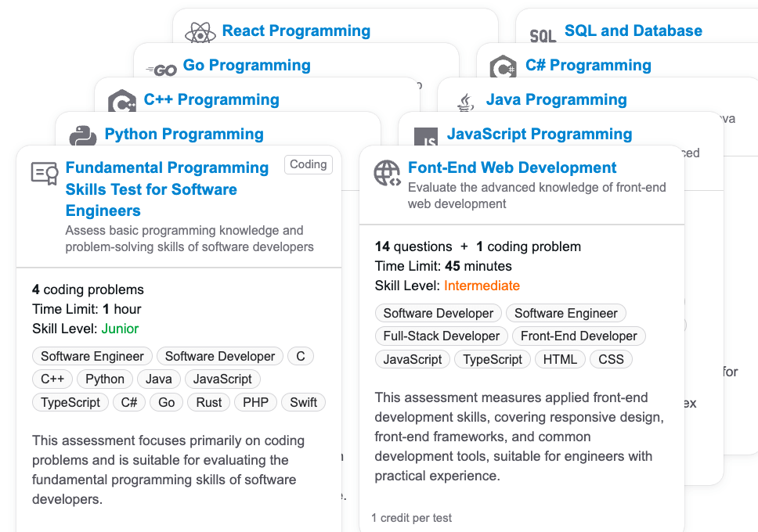Click the SQL database logo icon
The height and width of the screenshot is (532, 758).
[543, 34]
